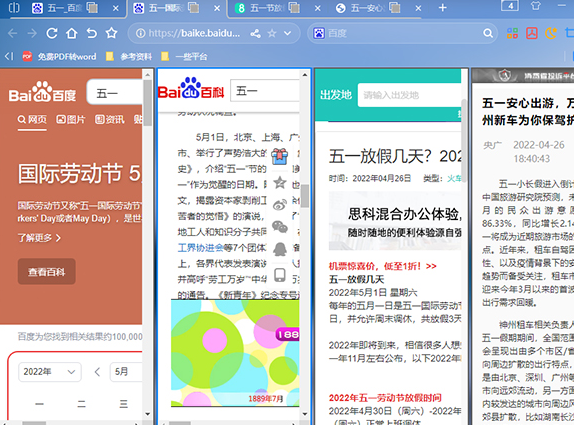Toggle night mode moon icon
Viewport: 574px width, 425px height.
coord(551,33)
